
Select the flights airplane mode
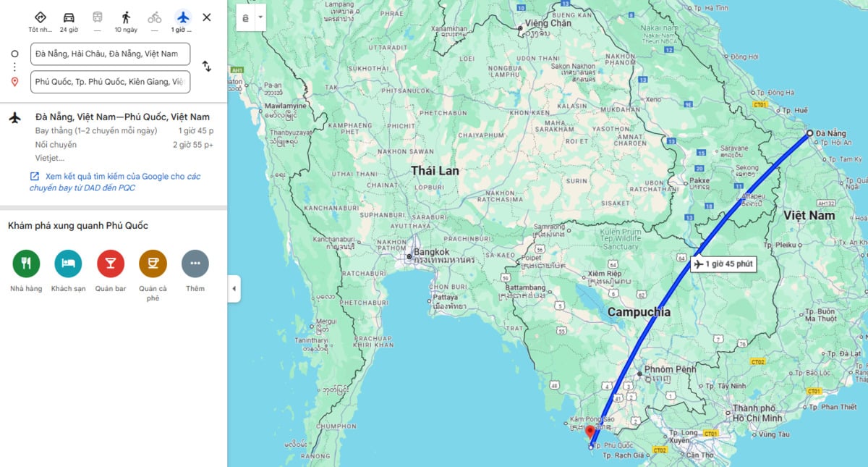pyautogui.click(x=183, y=17)
